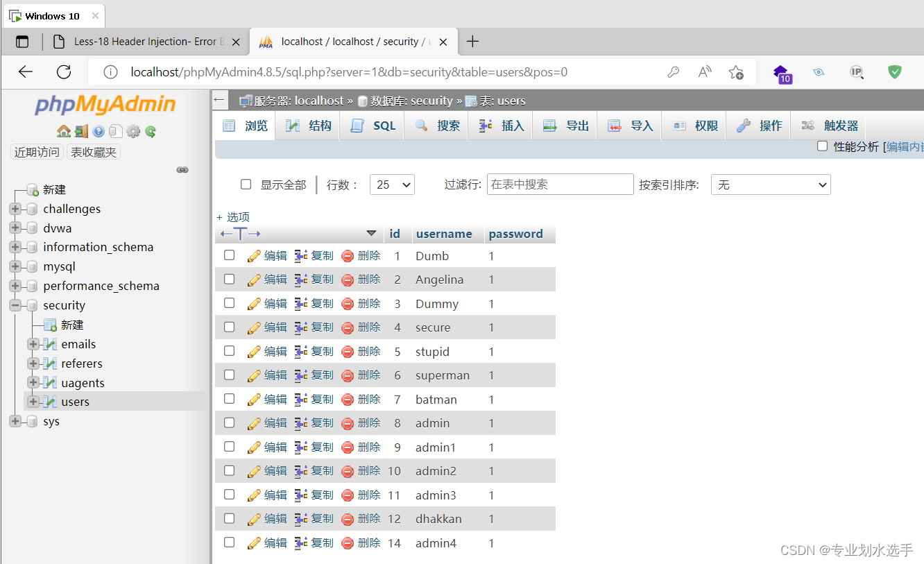Sort by password column header
This screenshot has height=564, width=924.
coord(516,234)
